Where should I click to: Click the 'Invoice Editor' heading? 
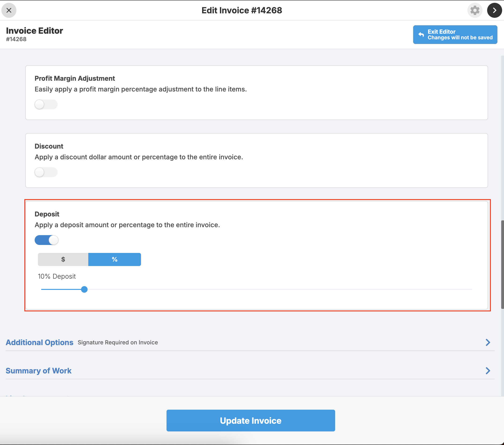point(34,31)
